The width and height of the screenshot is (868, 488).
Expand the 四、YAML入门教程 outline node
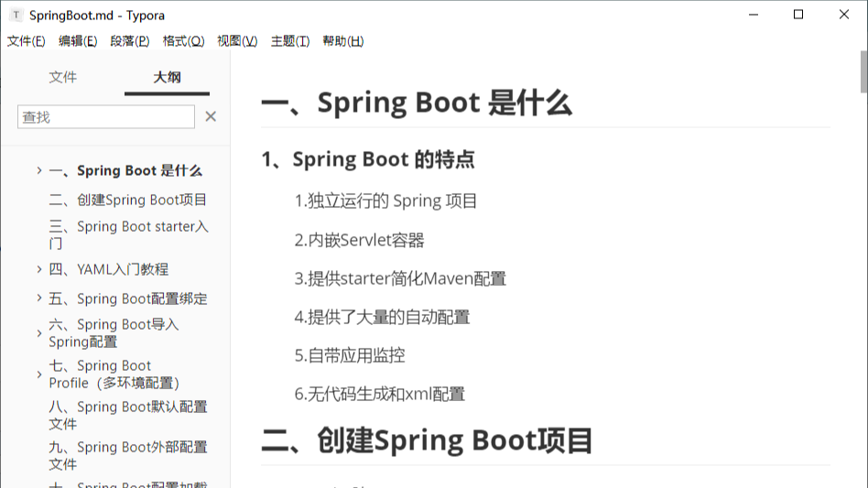pos(39,269)
